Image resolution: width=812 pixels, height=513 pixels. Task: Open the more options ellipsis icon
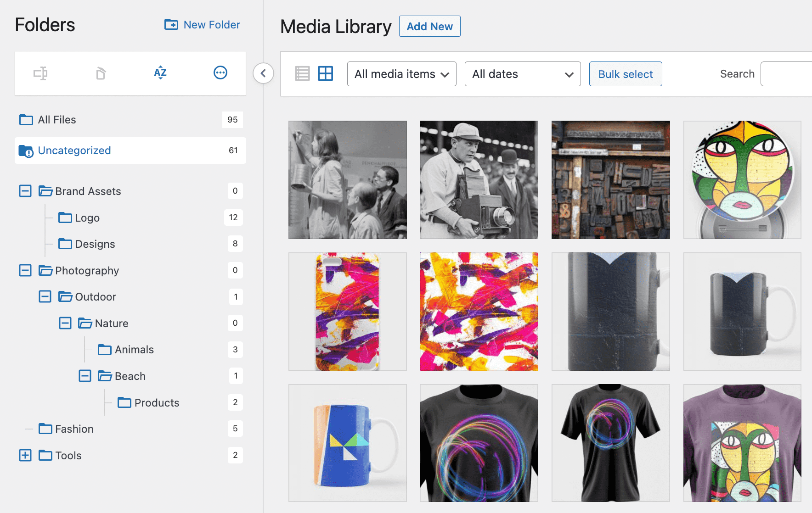coord(220,72)
